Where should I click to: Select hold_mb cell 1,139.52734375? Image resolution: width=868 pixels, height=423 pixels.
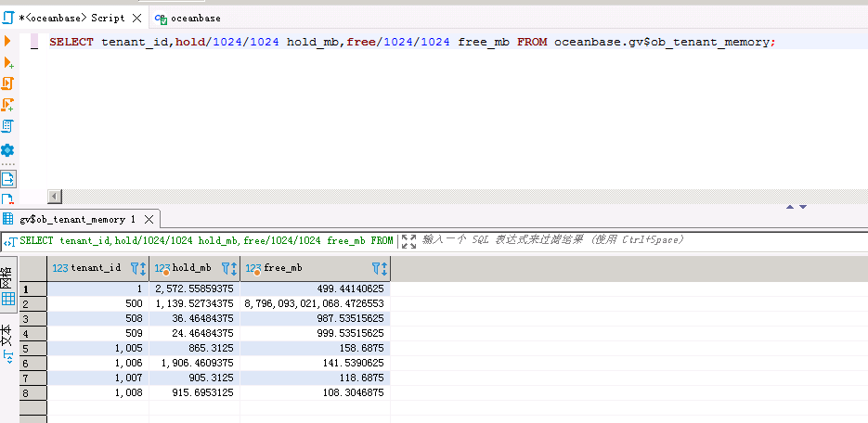point(194,303)
